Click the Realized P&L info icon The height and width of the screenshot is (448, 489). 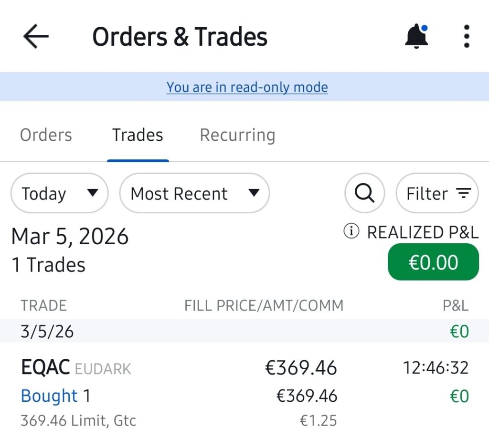click(x=351, y=232)
